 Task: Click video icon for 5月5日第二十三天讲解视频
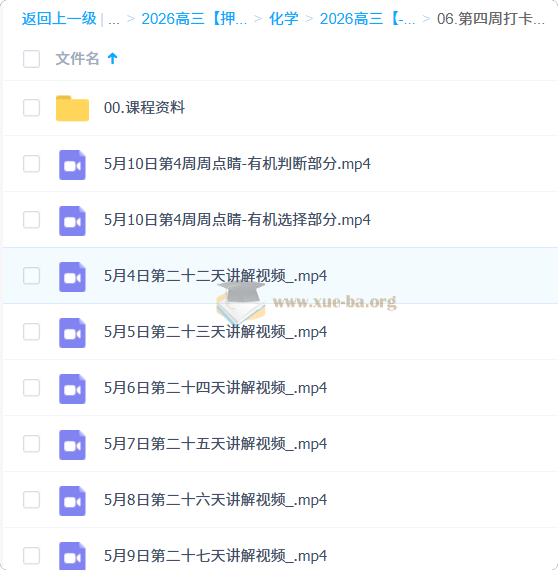pyautogui.click(x=72, y=333)
